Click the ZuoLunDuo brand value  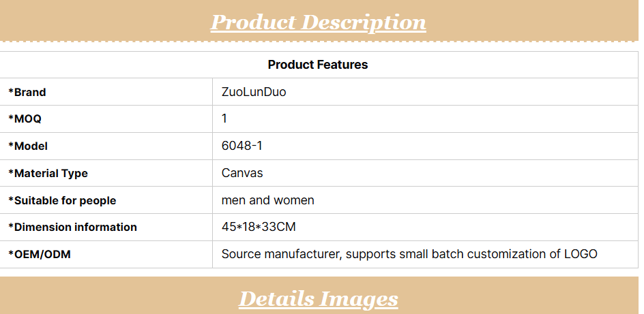(x=254, y=92)
